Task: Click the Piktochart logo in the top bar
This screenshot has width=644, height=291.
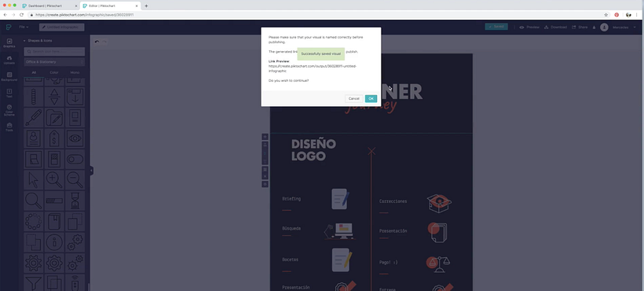Action: 9,27
